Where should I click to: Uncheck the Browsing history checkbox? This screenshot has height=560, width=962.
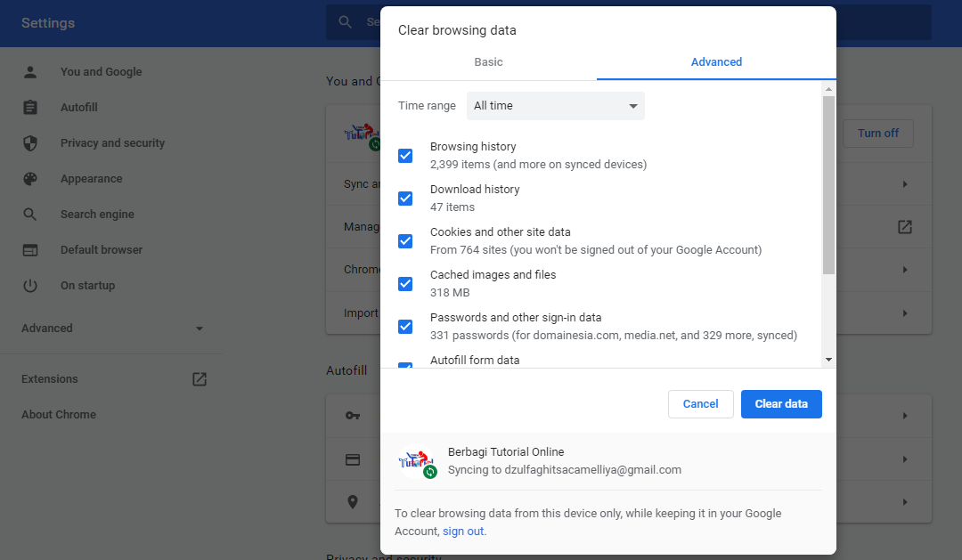pos(405,156)
